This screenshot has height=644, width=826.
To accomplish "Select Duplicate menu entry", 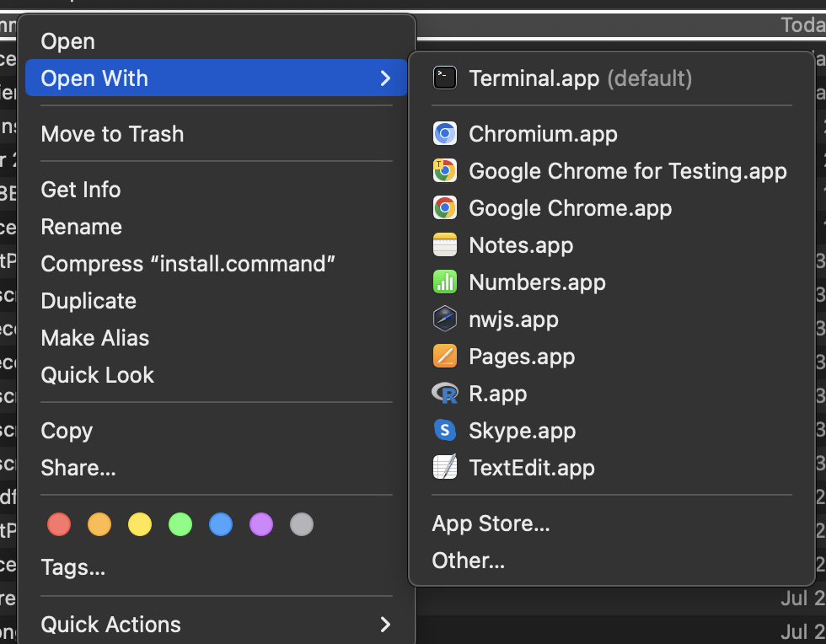I will [x=216, y=301].
